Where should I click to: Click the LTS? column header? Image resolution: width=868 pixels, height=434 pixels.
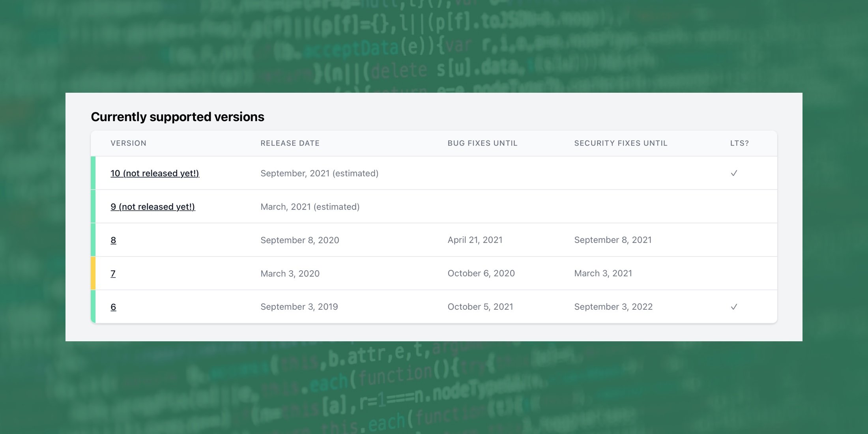pyautogui.click(x=739, y=143)
